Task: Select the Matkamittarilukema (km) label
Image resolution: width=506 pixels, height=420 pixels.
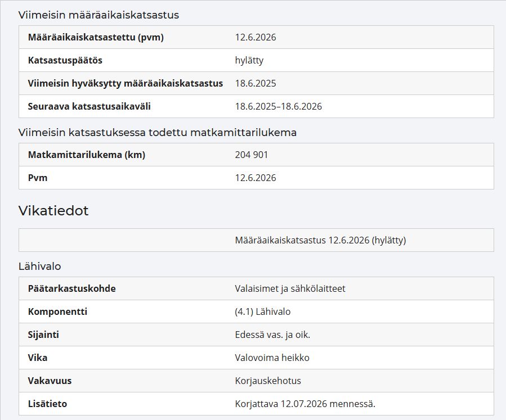Action: 87,155
